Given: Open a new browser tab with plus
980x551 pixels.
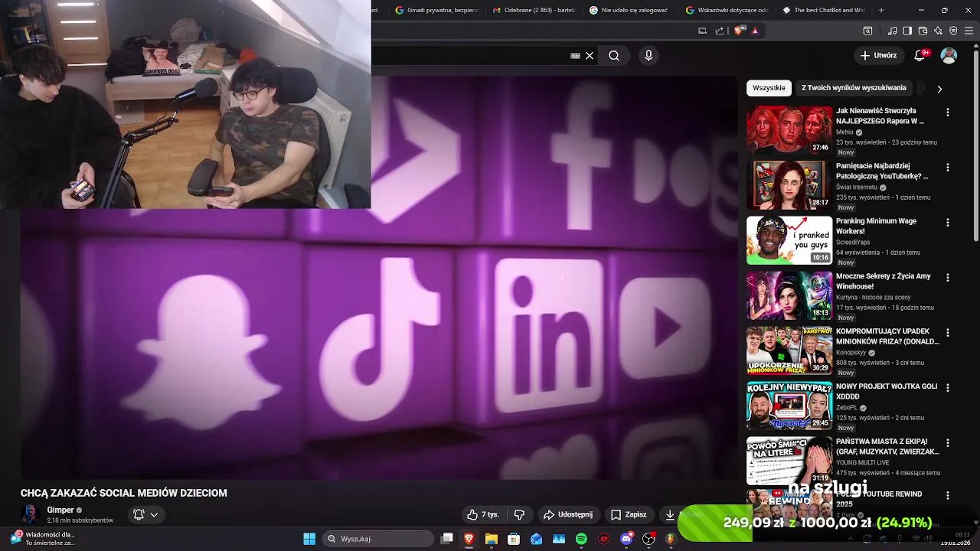Looking at the screenshot, I should tap(881, 10).
